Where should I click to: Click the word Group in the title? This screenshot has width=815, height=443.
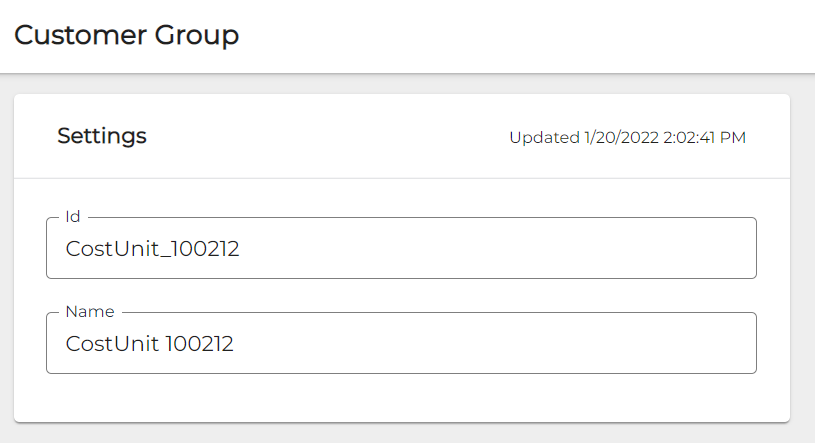(x=196, y=36)
